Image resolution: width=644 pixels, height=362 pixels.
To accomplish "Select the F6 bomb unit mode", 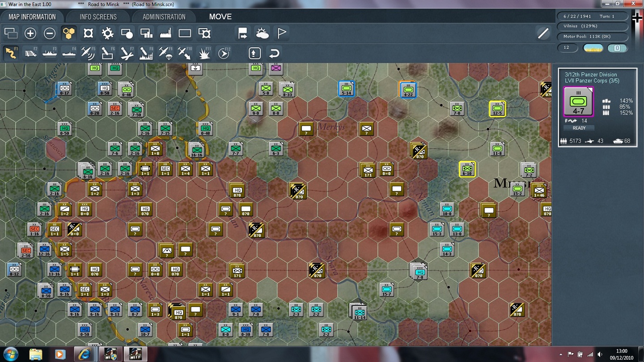I will tap(107, 53).
